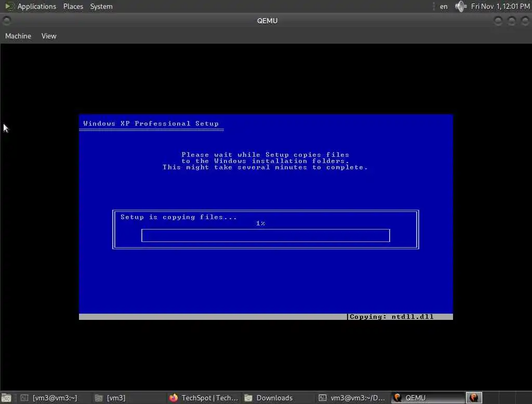Open the Machine menu in QEMU
Screen dimensions: 532x404
(x=18, y=36)
